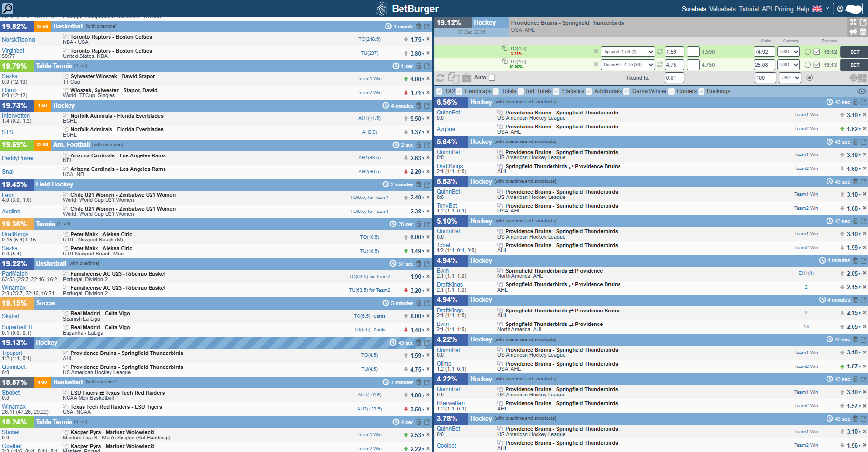Report the surebet using the megaphone icon

click(854, 32)
